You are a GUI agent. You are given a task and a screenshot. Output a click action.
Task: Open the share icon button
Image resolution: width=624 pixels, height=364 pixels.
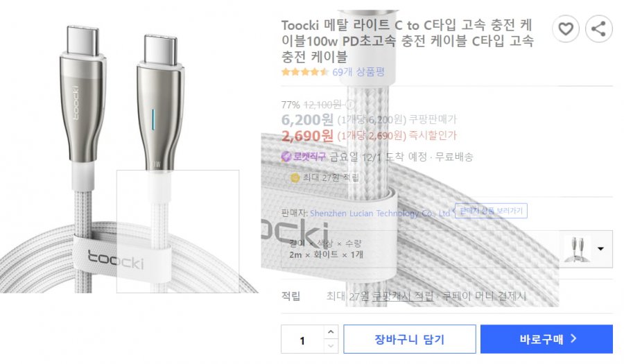coord(598,28)
